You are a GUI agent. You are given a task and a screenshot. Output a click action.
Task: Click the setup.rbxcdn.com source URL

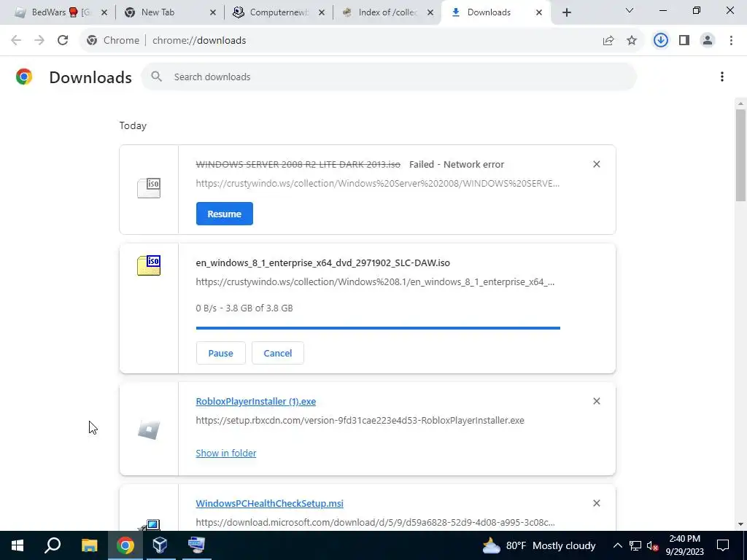coord(360,421)
